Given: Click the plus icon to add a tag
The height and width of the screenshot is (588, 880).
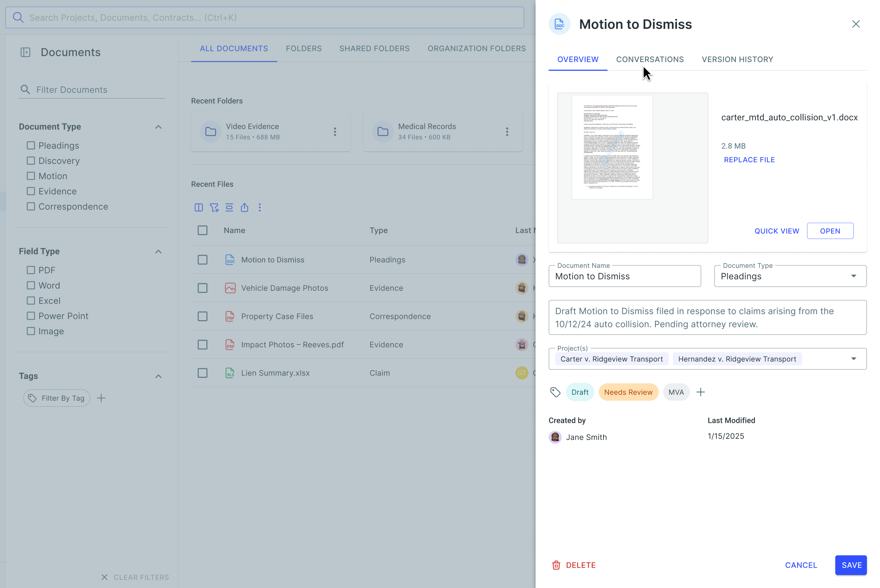Looking at the screenshot, I should [700, 392].
